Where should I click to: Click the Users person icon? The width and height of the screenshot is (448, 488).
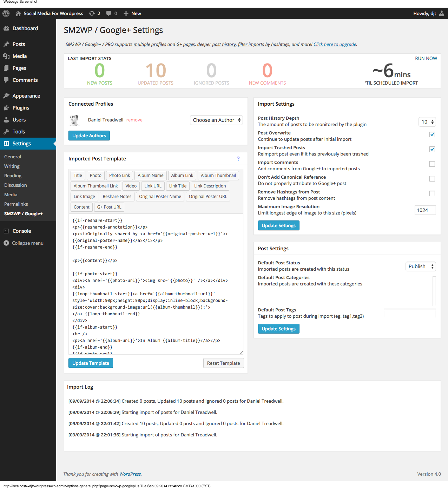(x=6, y=120)
